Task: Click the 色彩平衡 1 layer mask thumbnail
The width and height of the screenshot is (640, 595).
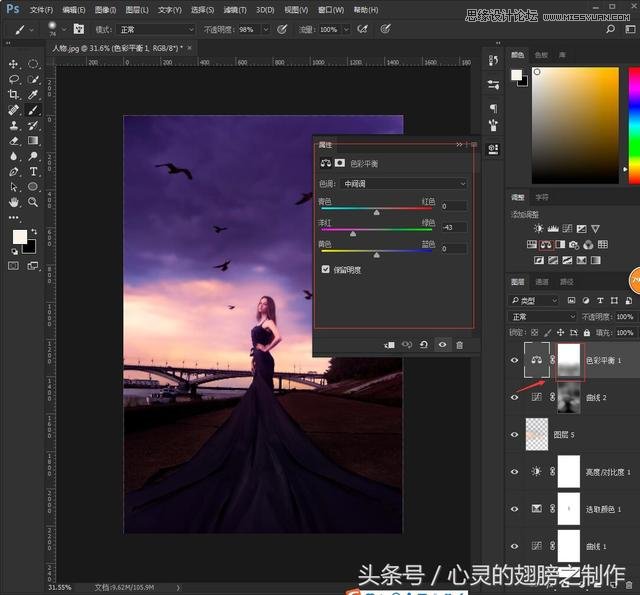Action: click(x=568, y=360)
